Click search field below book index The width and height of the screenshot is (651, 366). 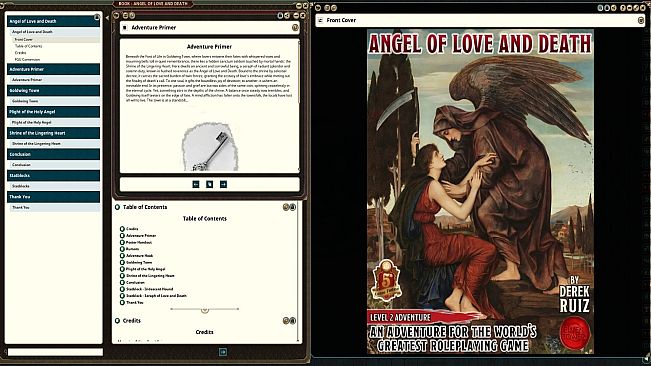(55, 352)
